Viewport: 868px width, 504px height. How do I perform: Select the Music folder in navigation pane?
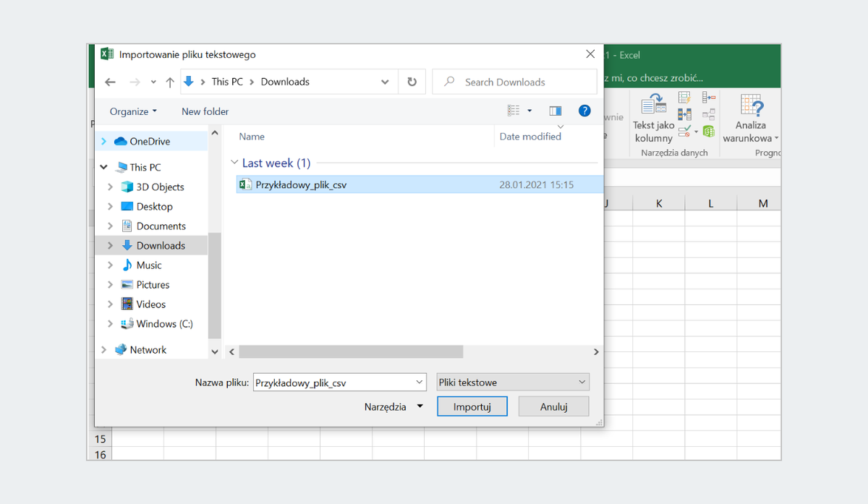click(x=149, y=265)
